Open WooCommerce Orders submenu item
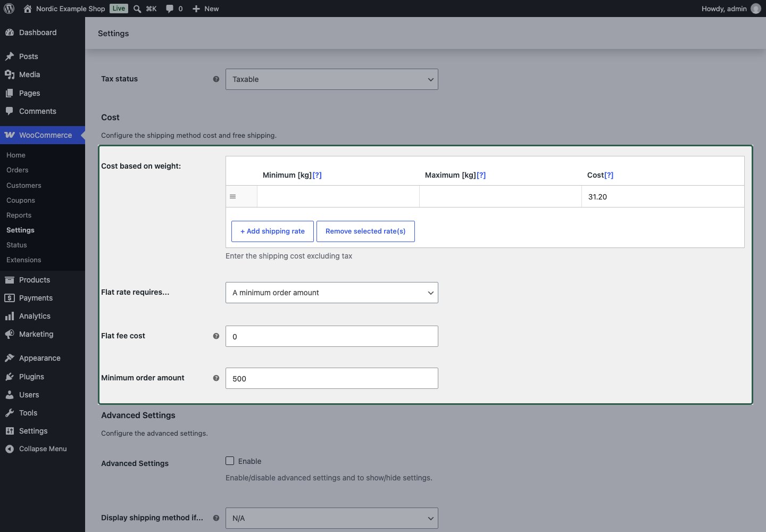This screenshot has width=766, height=532. (18, 170)
